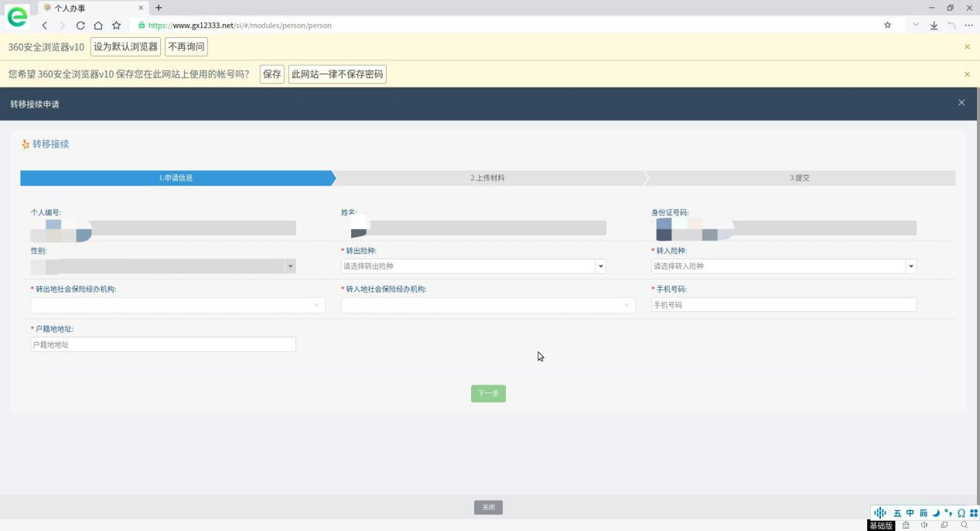Select the 3.提交 step tab
This screenshot has width=980, height=531.
point(800,178)
